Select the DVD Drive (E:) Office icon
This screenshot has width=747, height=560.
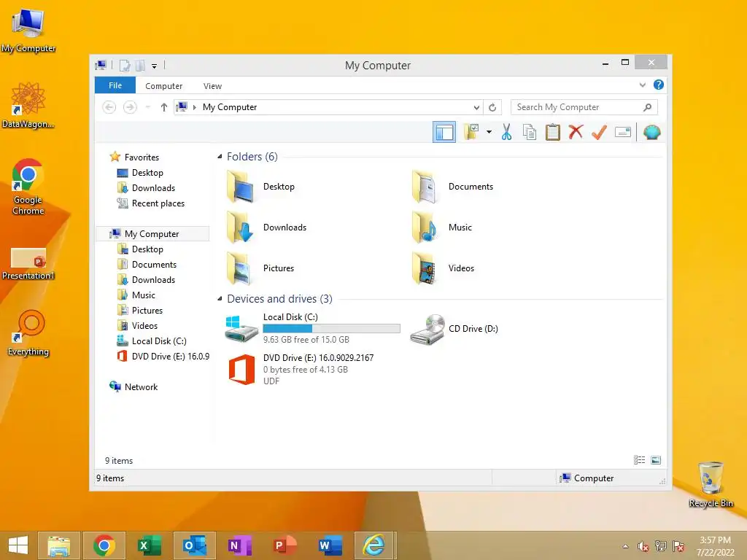[241, 369]
